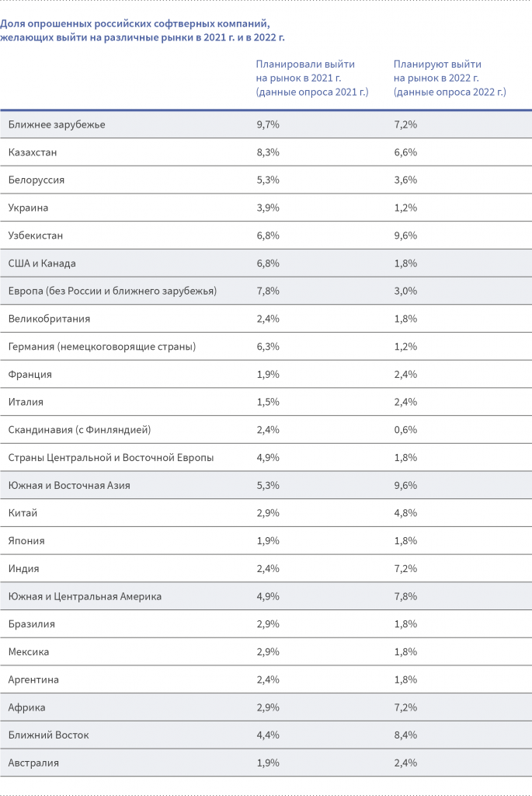Viewport: 532px width, 796px height.
Task: Select the Ближнее зарубежье row label
Action: point(57,124)
